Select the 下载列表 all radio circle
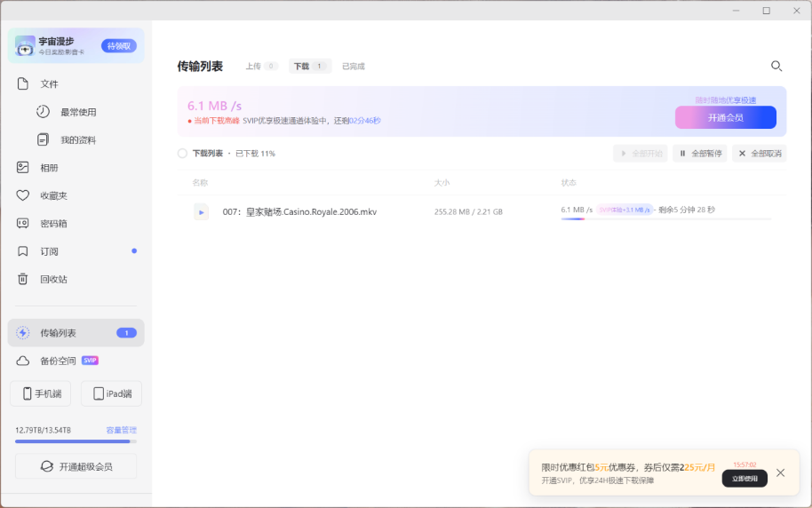Viewport: 812px width, 508px height. pyautogui.click(x=182, y=154)
